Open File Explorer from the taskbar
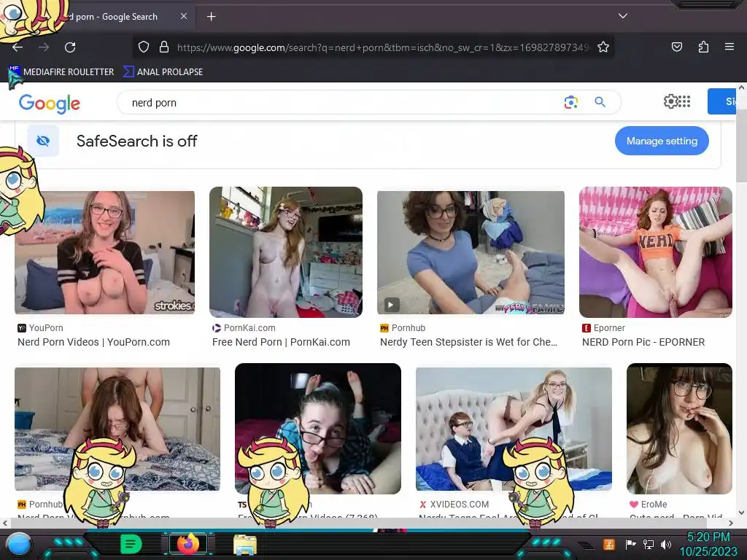The image size is (747, 560). pos(245,544)
